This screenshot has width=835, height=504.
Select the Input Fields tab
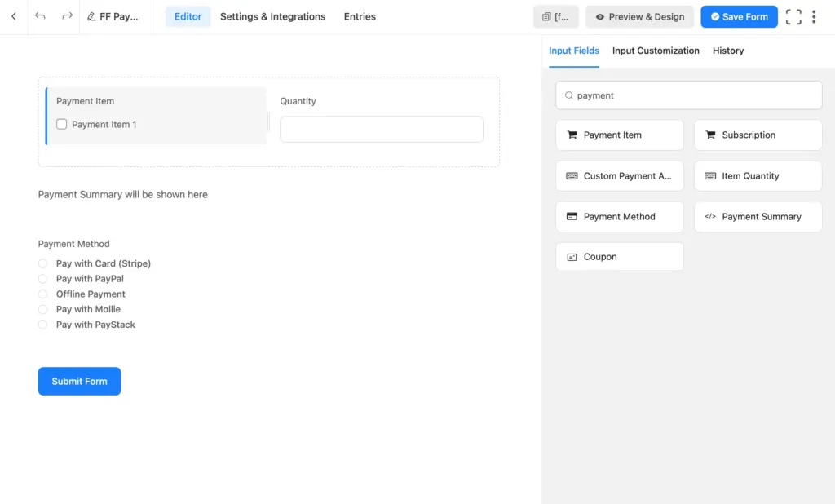click(x=573, y=51)
